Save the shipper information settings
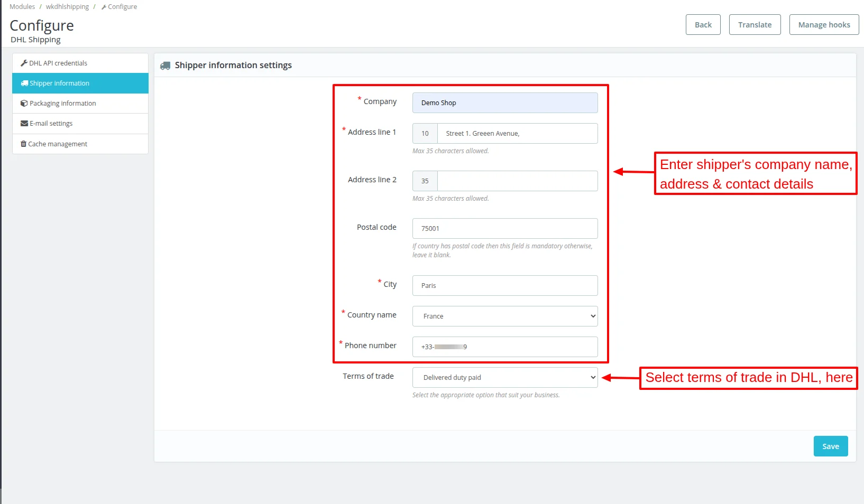Screen dimensions: 864x504 coord(830,446)
